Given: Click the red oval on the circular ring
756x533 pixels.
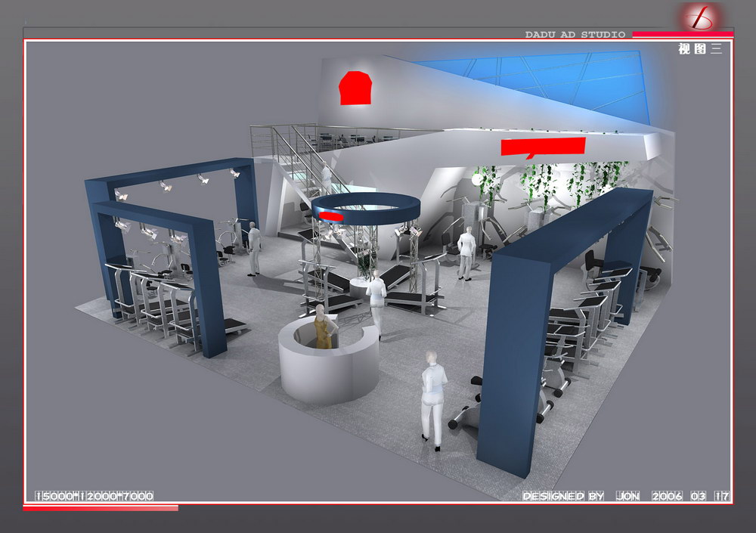Looking at the screenshot, I should pyautogui.click(x=330, y=215).
